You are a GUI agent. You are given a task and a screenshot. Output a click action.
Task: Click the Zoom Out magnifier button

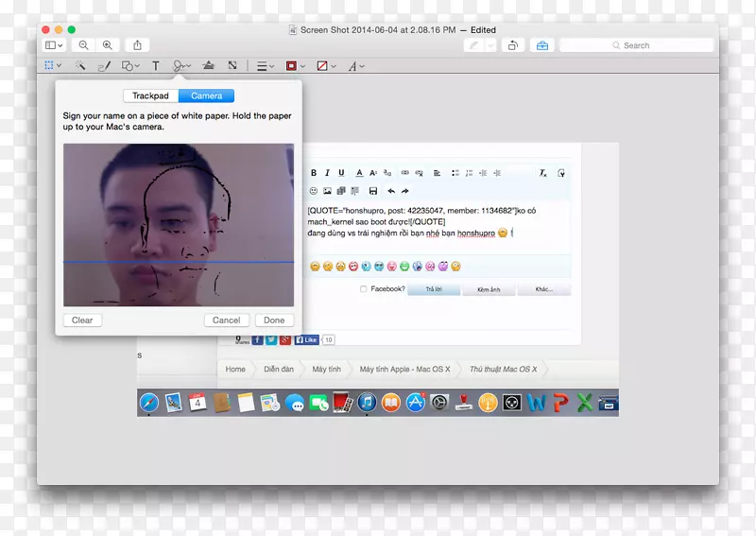(x=84, y=45)
